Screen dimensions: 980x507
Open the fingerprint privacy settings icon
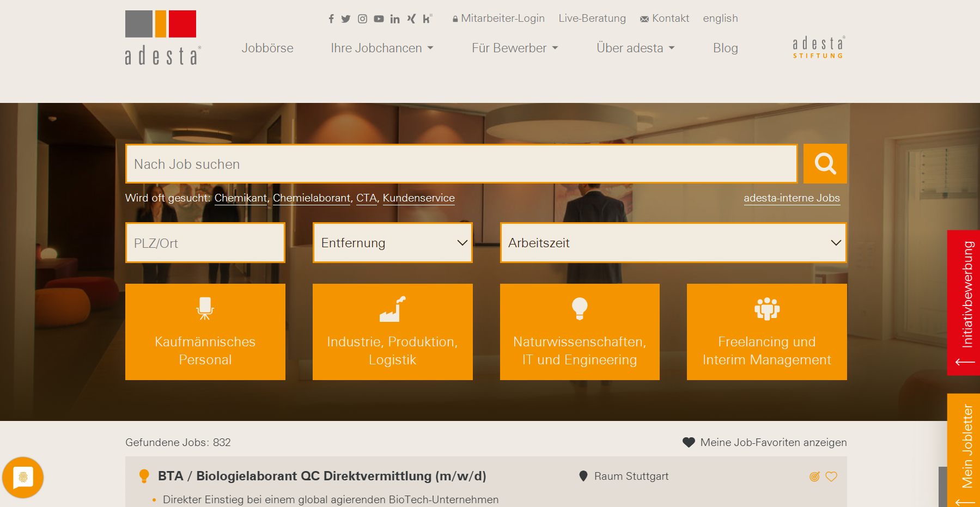(x=23, y=478)
